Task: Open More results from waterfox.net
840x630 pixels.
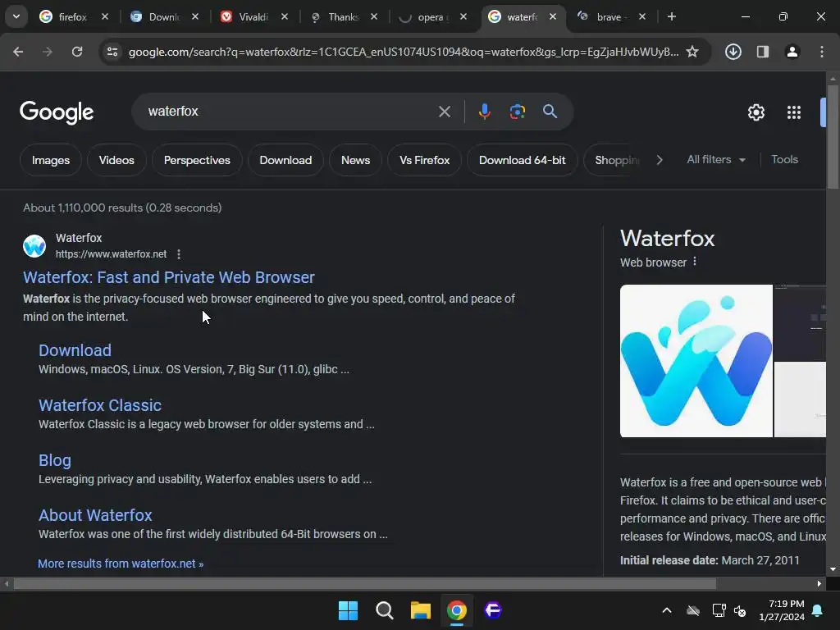Action: point(121,564)
